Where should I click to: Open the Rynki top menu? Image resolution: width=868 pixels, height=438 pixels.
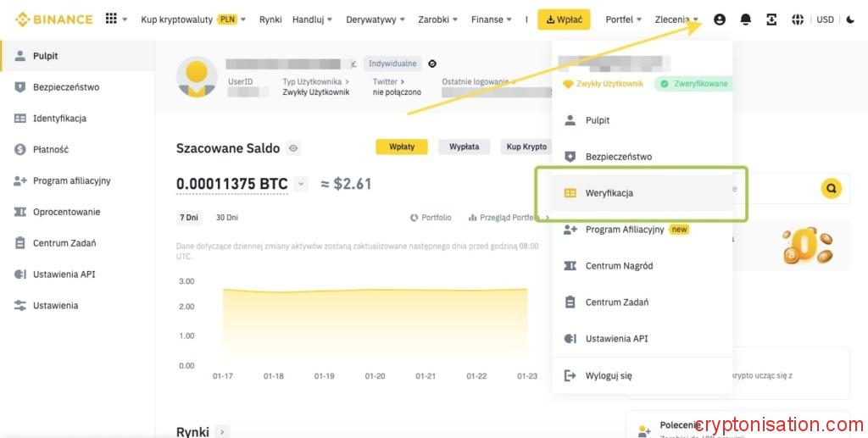[x=270, y=19]
